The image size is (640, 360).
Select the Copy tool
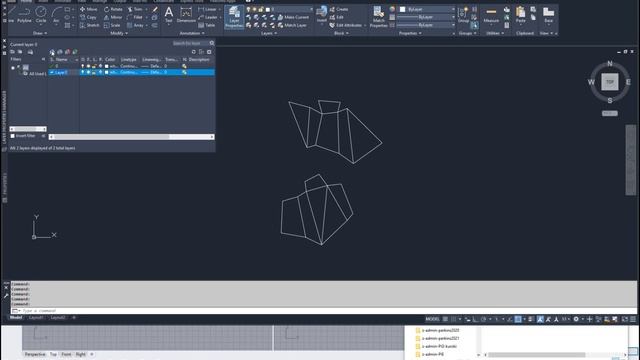tap(88, 17)
